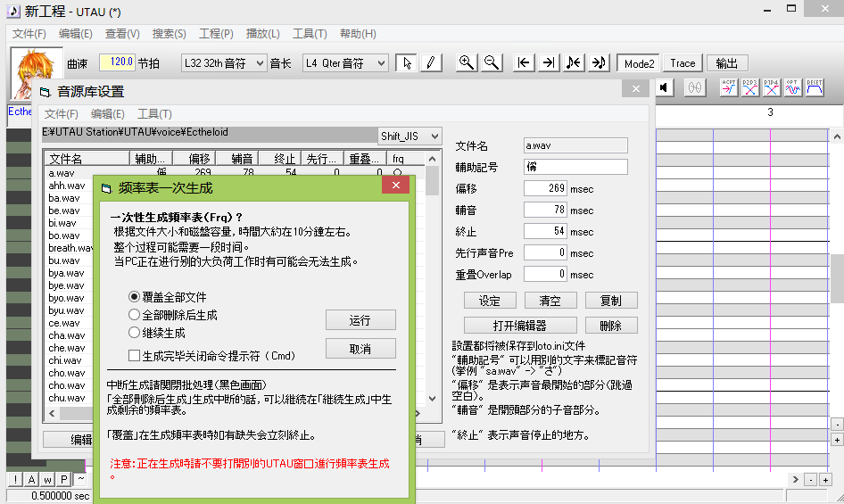The height and width of the screenshot is (504, 844).
Task: Zoom in with the magnifier plus icon
Action: (x=466, y=63)
